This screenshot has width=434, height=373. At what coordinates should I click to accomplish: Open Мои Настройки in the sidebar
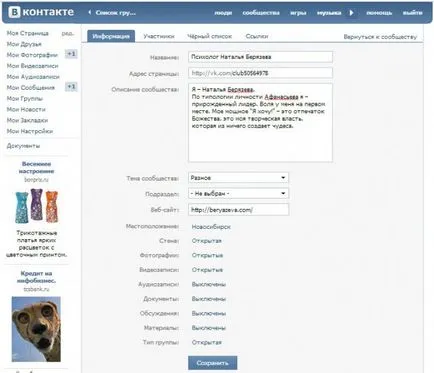[x=30, y=131]
